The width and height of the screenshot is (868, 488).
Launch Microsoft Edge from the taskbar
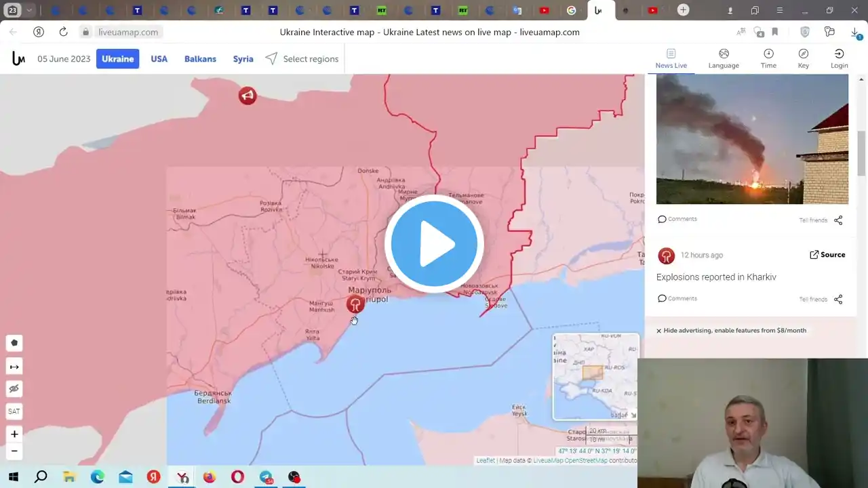[98, 477]
